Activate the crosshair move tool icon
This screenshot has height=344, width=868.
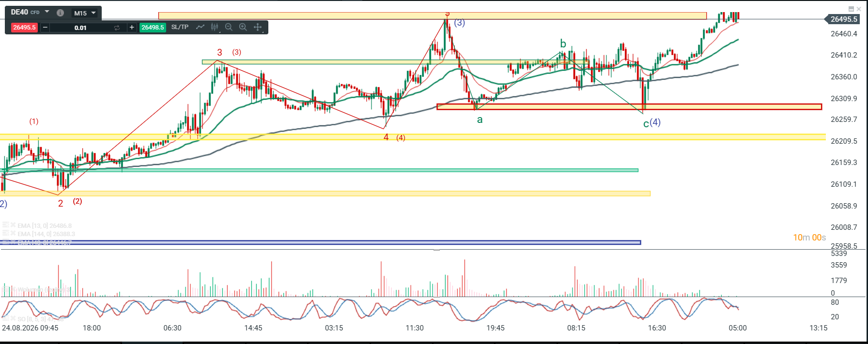tap(258, 27)
